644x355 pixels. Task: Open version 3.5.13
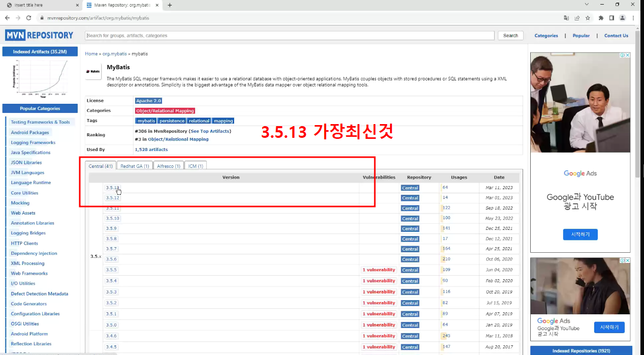coord(112,188)
